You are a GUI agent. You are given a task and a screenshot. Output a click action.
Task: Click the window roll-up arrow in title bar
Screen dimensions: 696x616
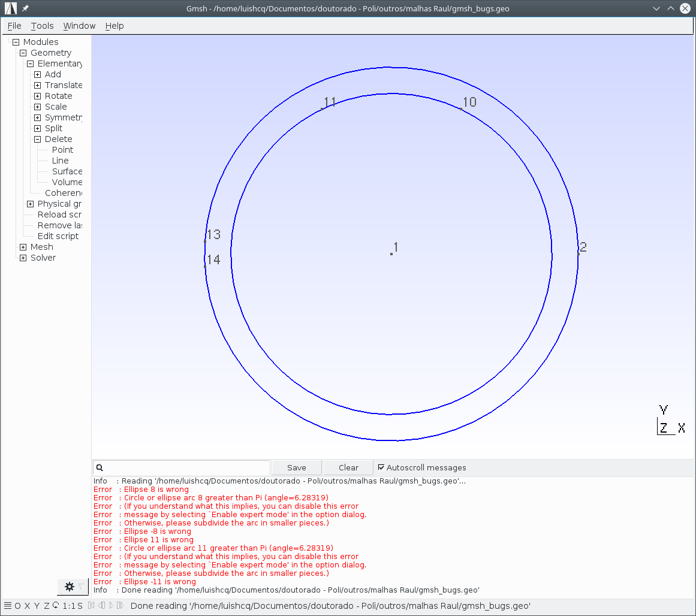[x=671, y=8]
